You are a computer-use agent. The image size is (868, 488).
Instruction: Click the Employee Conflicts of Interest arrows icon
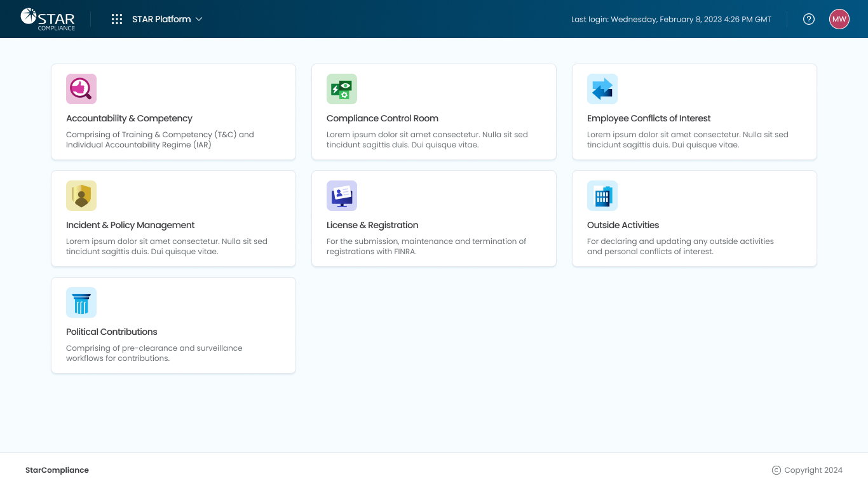click(602, 89)
